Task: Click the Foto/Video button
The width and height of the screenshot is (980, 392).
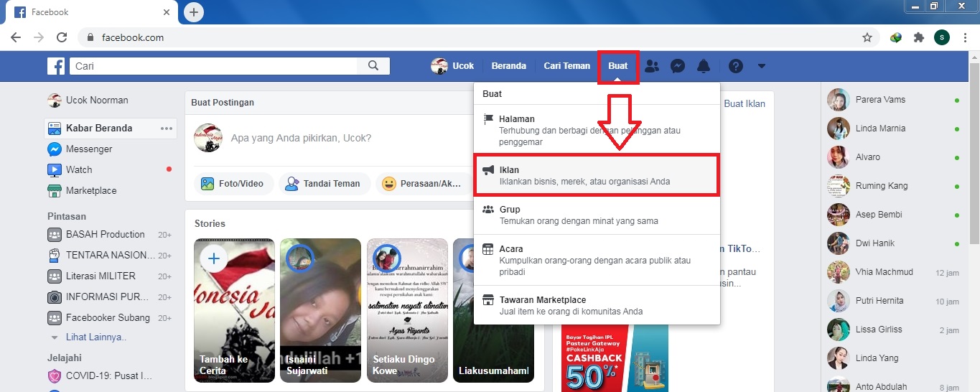Action: (234, 184)
